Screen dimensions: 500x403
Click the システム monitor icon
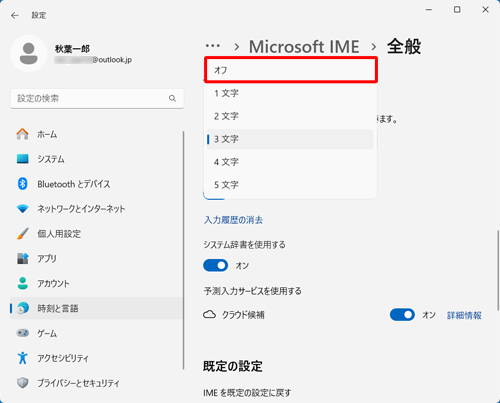22,159
